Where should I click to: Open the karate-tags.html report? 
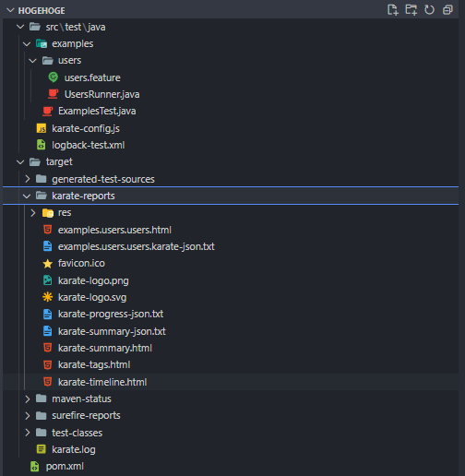(94, 364)
